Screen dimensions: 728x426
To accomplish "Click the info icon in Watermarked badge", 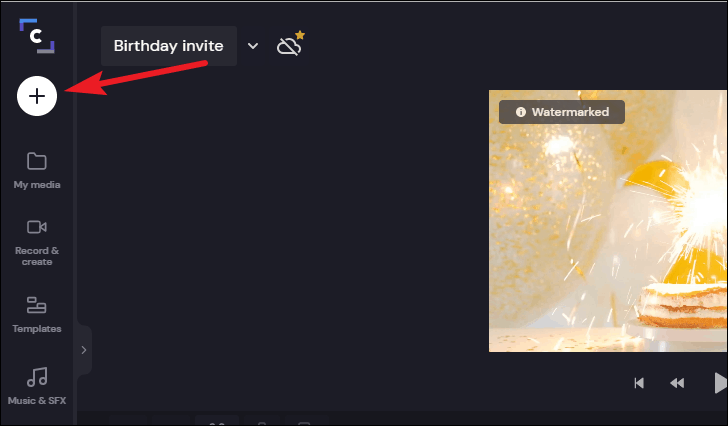I will [x=521, y=112].
